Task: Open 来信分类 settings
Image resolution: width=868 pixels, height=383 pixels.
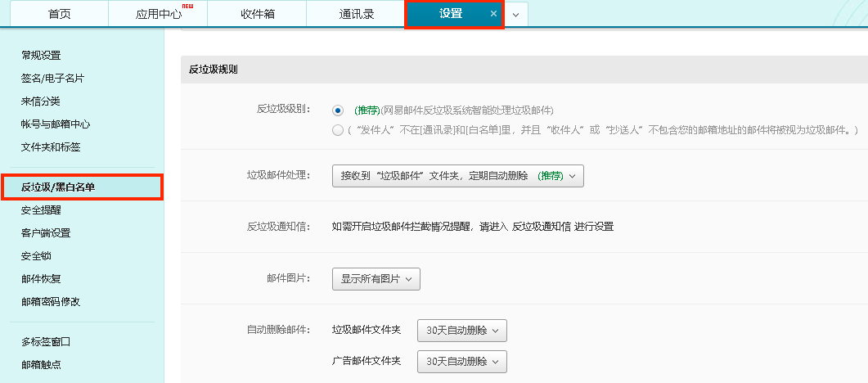Action: point(41,101)
